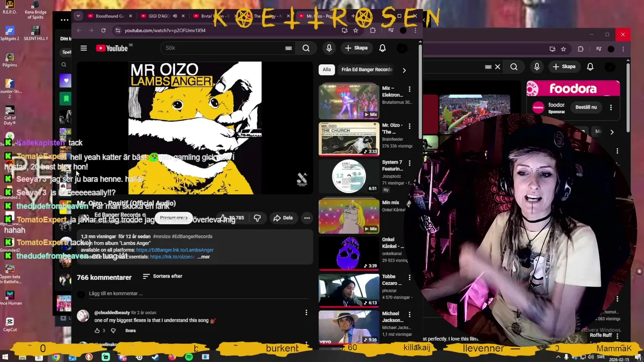Go to YouTube home via logo
The height and width of the screenshot is (362, 644).
coord(112,48)
